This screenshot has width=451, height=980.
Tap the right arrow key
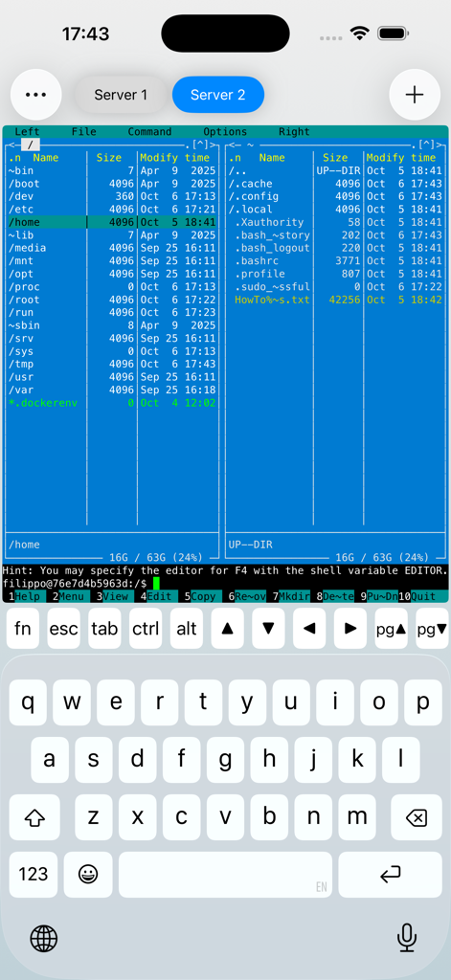pos(350,628)
